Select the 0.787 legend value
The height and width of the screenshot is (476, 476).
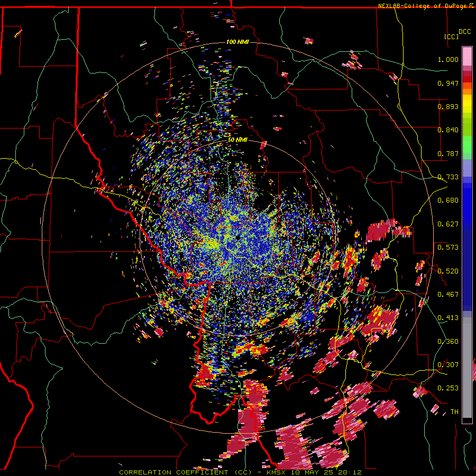(448, 153)
